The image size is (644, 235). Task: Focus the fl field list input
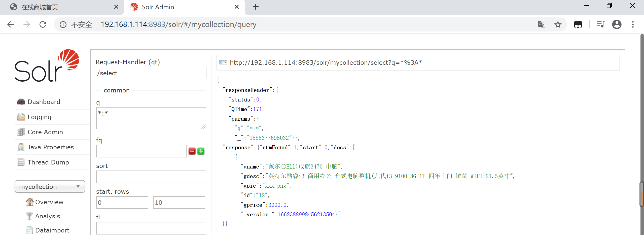click(x=151, y=228)
